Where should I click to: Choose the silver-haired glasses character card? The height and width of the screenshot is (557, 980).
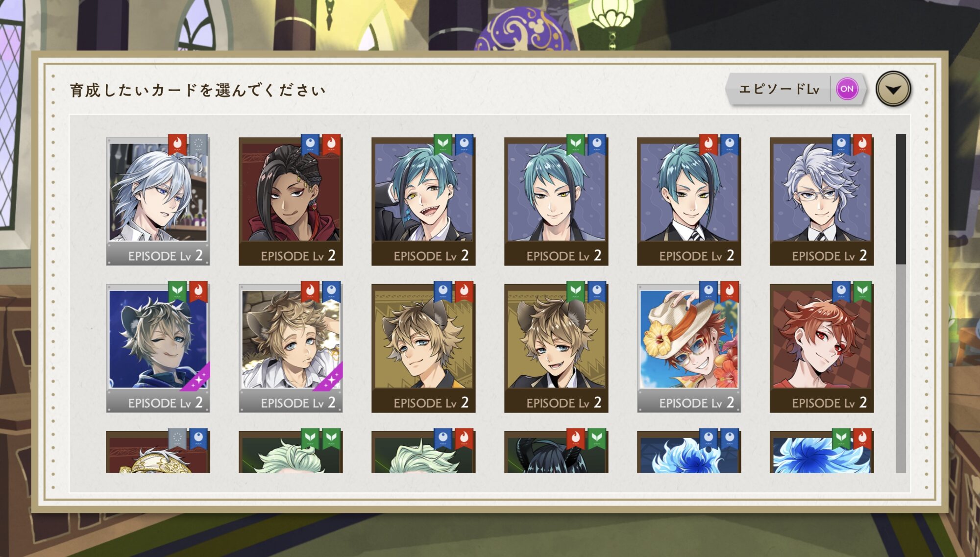coord(822,201)
